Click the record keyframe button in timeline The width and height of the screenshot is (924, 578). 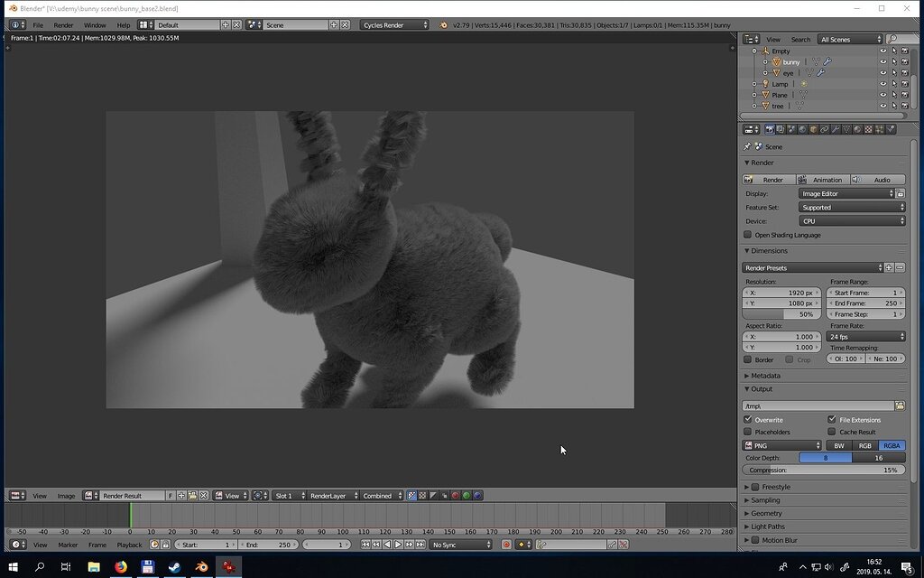(x=505, y=545)
